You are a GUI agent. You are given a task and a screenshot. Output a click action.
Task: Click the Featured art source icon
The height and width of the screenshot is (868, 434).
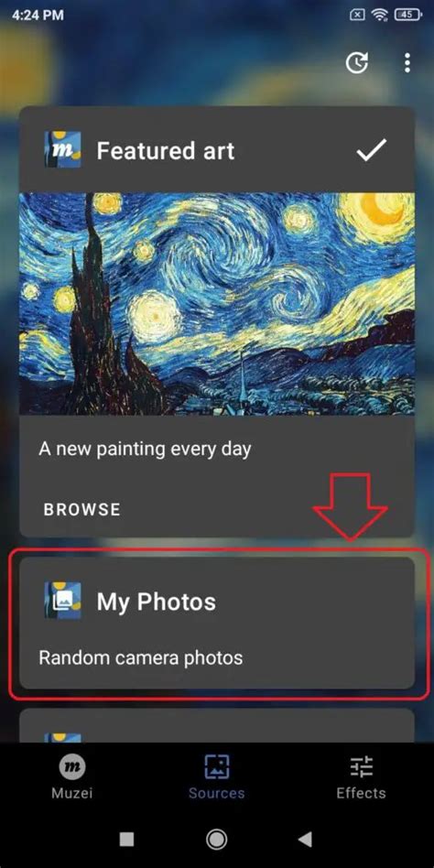[62, 149]
